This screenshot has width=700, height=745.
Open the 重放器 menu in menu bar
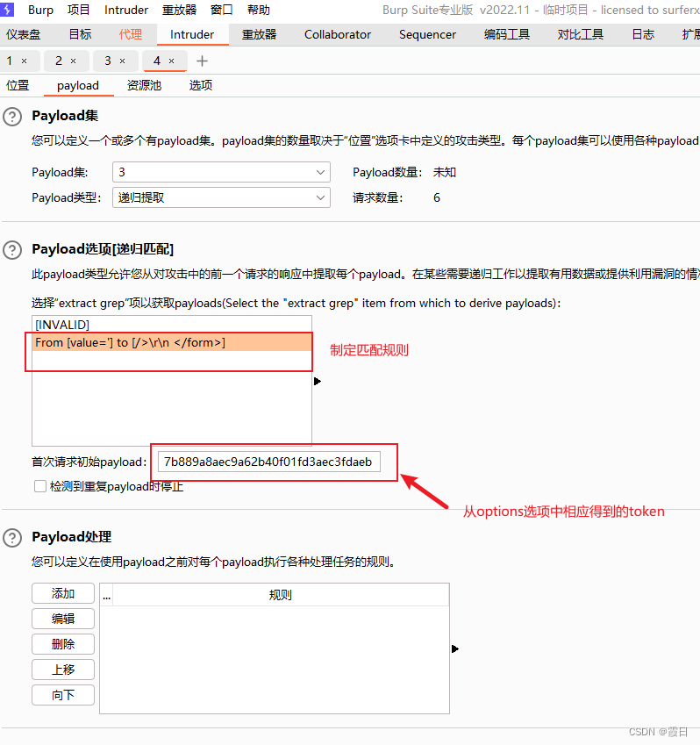179,10
